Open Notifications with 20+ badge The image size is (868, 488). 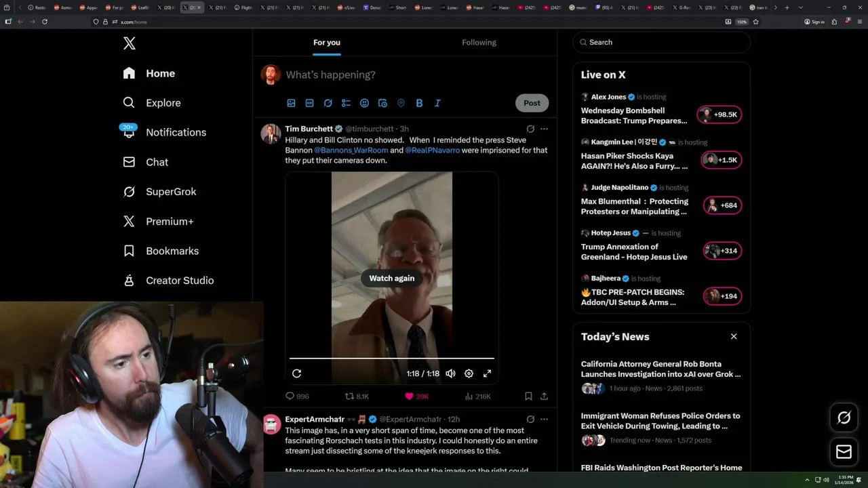tap(163, 132)
